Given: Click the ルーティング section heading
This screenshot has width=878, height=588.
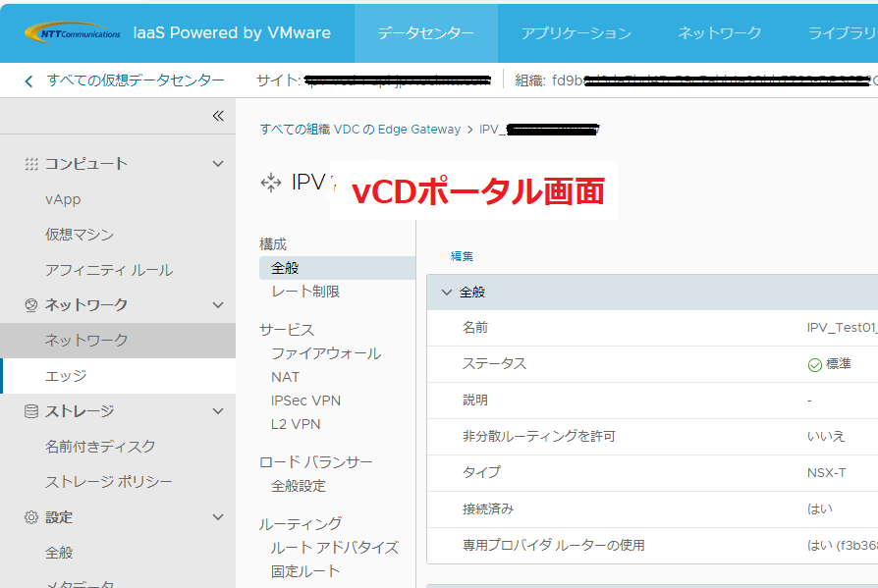Looking at the screenshot, I should pos(301,524).
